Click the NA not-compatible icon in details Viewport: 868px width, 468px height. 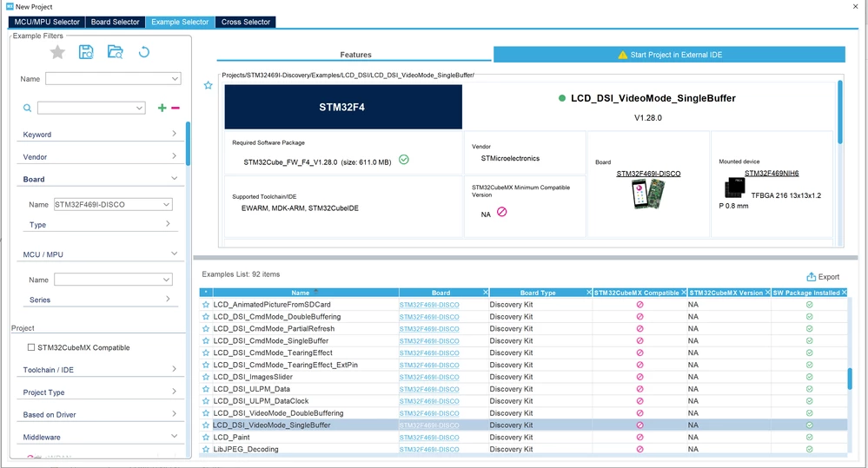click(x=502, y=211)
